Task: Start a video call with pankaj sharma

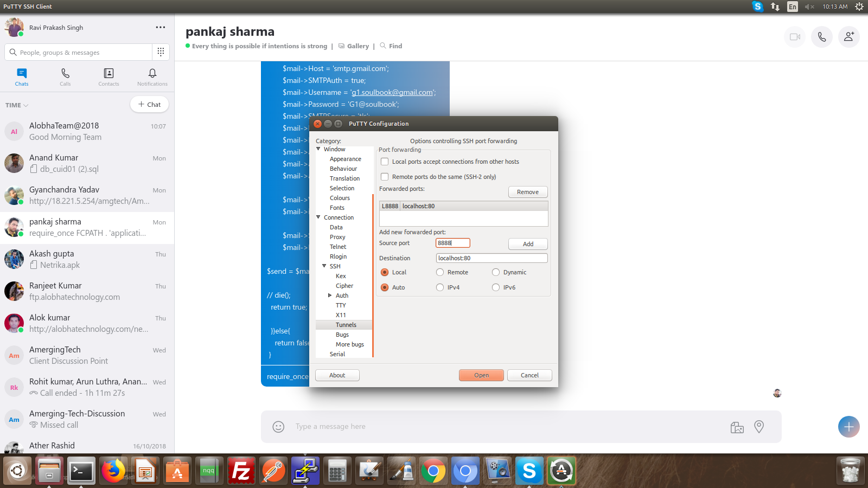Action: pos(795,37)
